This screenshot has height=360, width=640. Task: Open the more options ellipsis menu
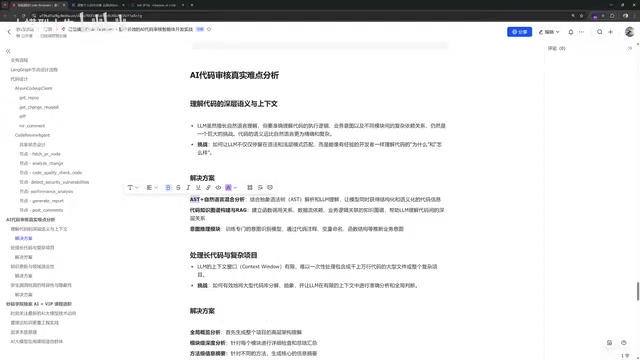[x=581, y=32]
